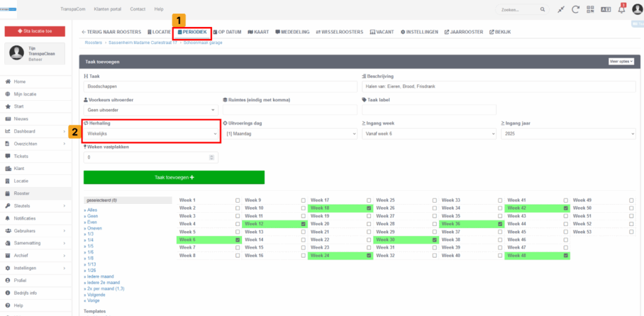Open Klanten portal in top menu
Image resolution: width=644 pixels, height=316 pixels.
point(108,9)
